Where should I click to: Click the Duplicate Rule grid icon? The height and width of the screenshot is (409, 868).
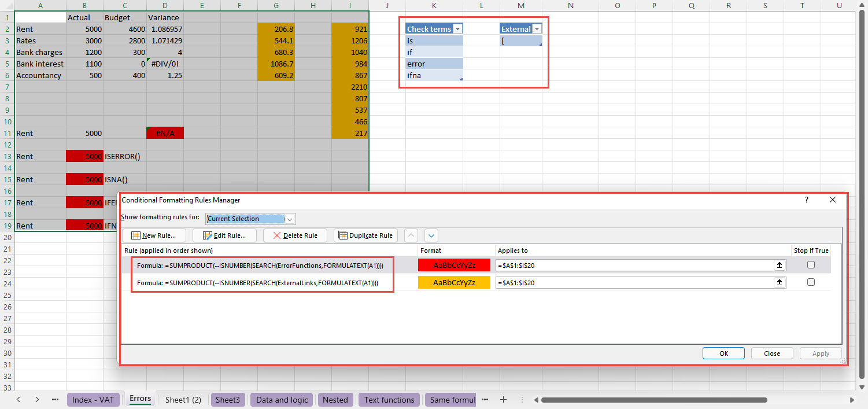tap(343, 235)
